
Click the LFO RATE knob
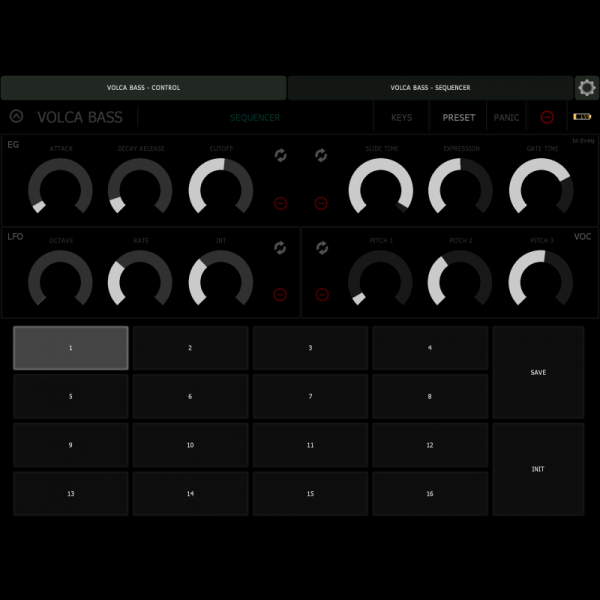point(140,278)
